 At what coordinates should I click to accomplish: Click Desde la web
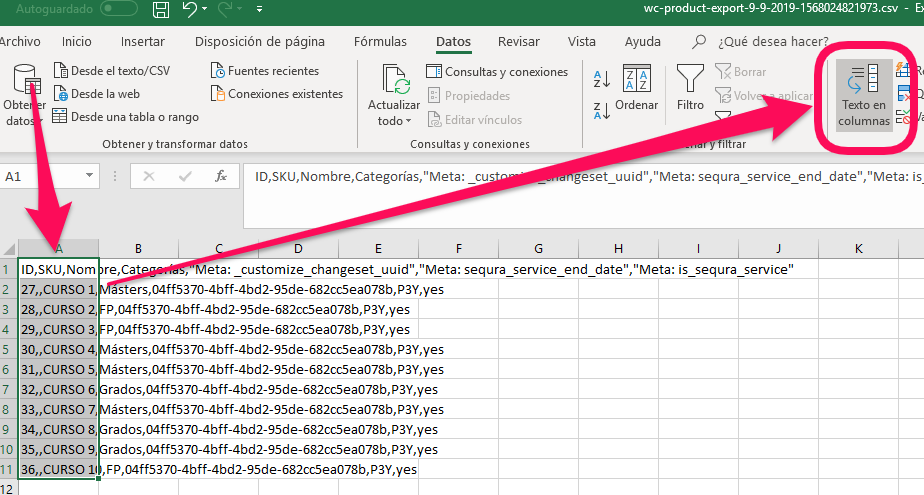coord(97,94)
